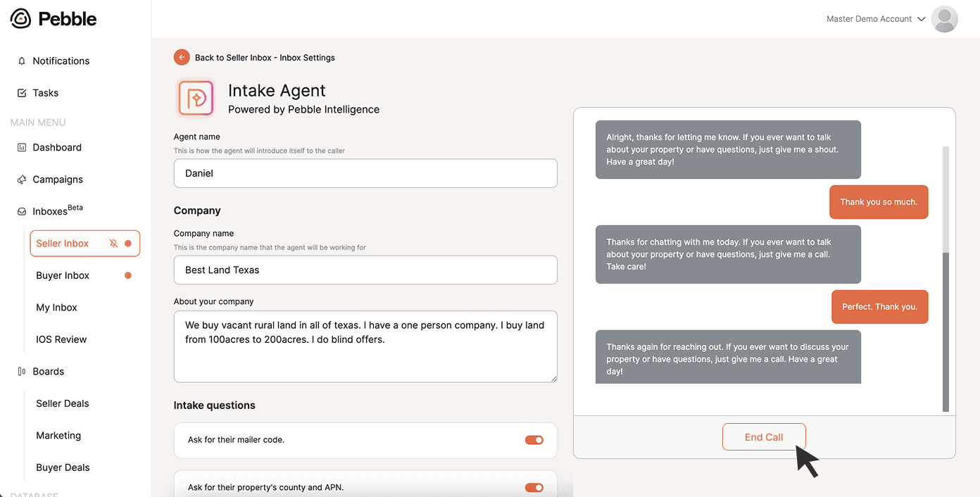Toggle the county and APN question switch

tap(534, 488)
